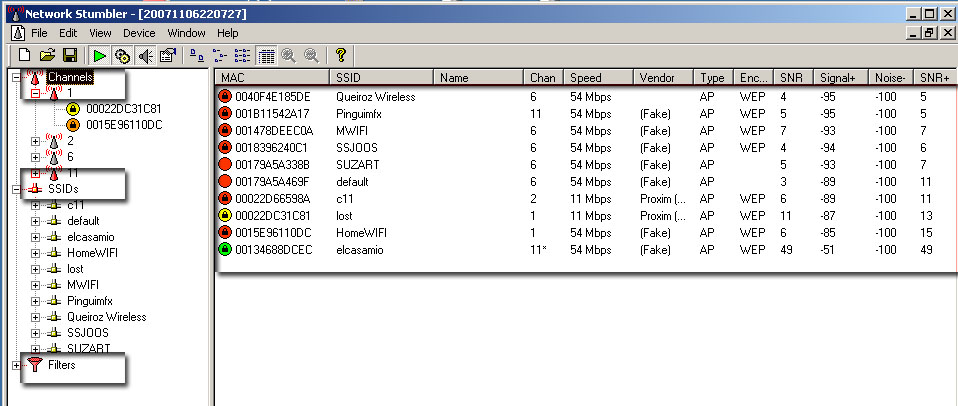Screen dimensions: 958x406
Task: Click the zoom out magnifier icon
Action: [312, 56]
